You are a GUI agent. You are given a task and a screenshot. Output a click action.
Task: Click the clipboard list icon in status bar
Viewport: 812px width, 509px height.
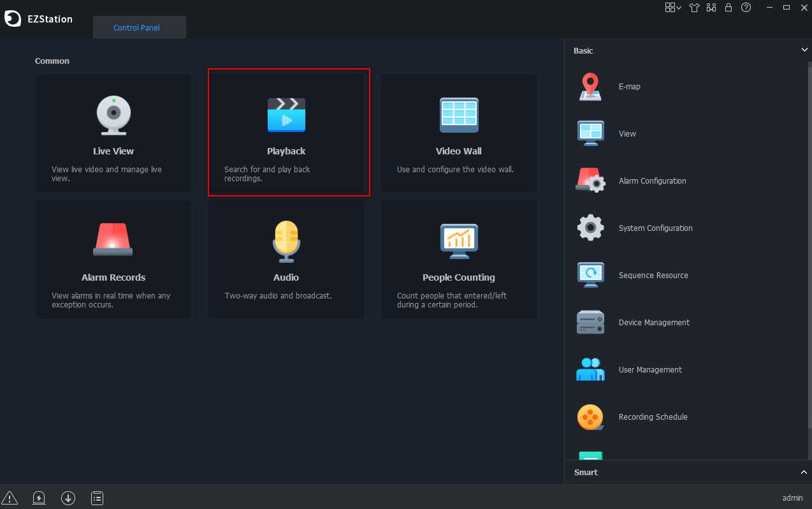(x=98, y=498)
